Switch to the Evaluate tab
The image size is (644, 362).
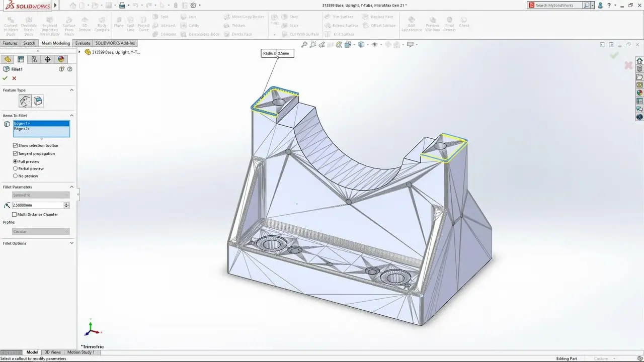(83, 43)
